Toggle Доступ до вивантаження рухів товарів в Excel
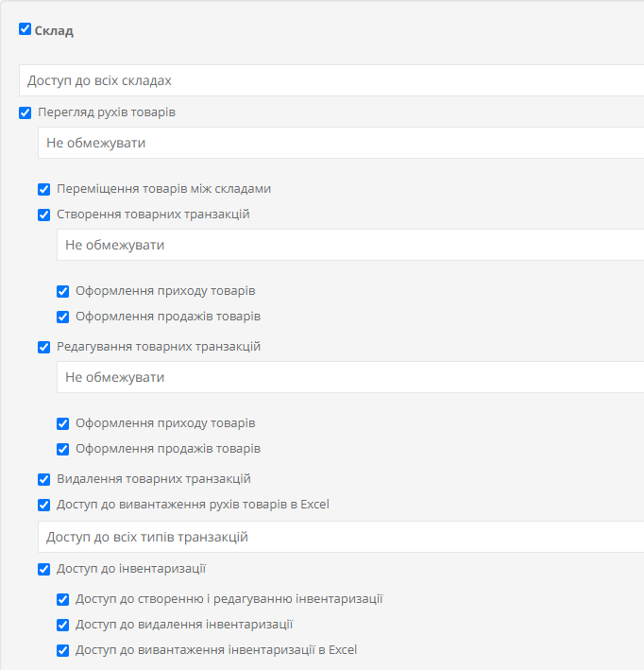Image resolution: width=644 pixels, height=670 pixels. (x=43, y=505)
